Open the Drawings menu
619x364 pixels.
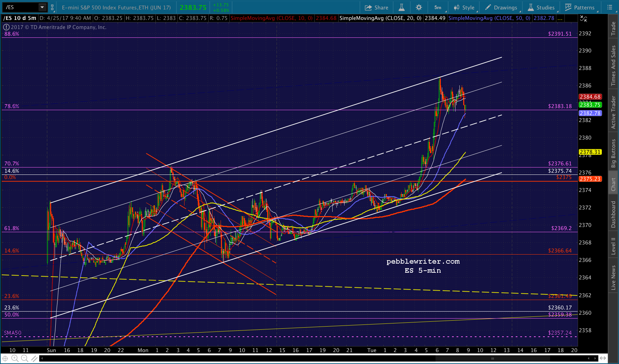pyautogui.click(x=501, y=7)
